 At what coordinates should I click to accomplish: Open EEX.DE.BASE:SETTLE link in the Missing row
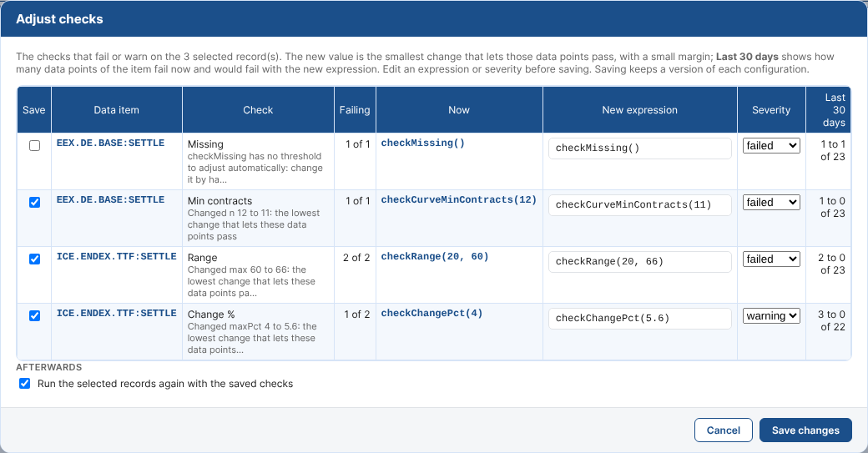tap(110, 143)
